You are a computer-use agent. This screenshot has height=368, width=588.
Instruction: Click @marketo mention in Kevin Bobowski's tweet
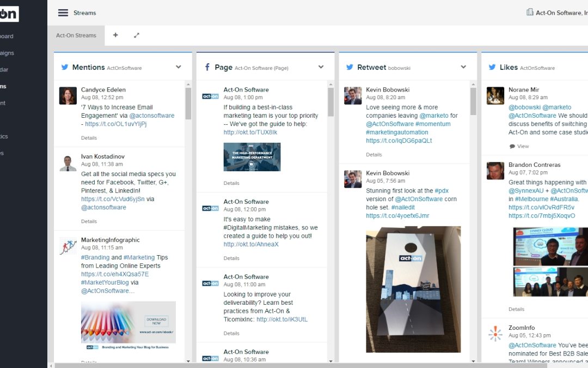(434, 116)
